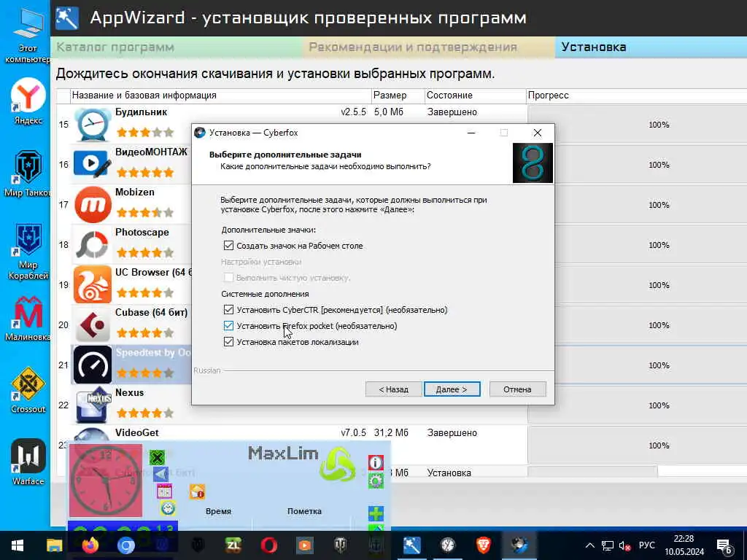Image resolution: width=747 pixels, height=560 pixels.
Task: Click the blue left-arrow icon in MaxLim widget
Action: [160, 474]
